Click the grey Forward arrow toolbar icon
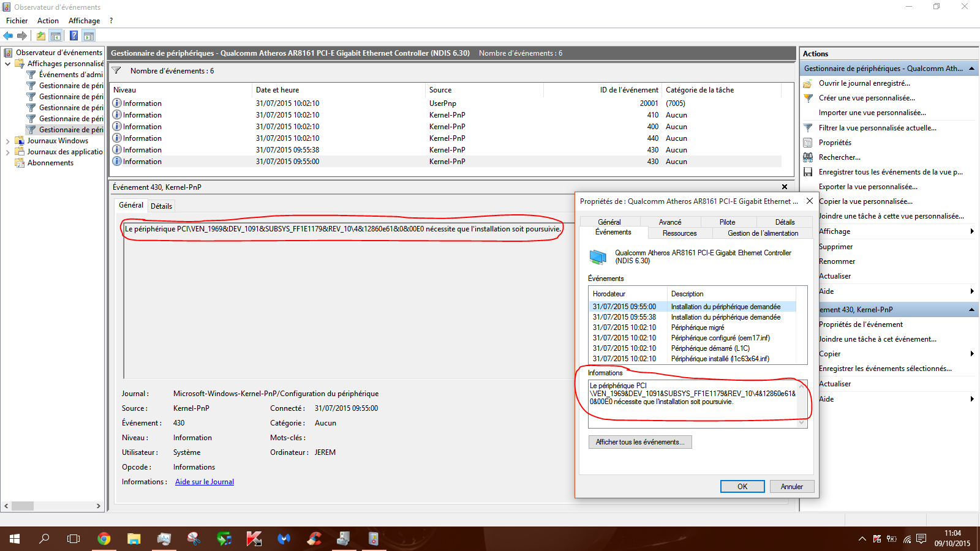The width and height of the screenshot is (980, 551). click(22, 36)
